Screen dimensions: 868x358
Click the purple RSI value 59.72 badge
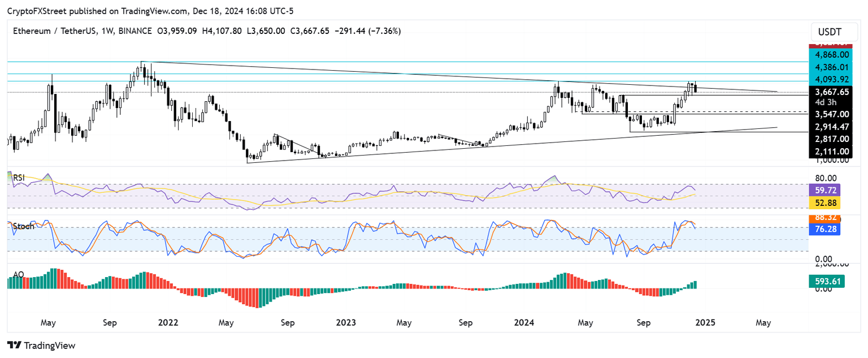(x=825, y=191)
